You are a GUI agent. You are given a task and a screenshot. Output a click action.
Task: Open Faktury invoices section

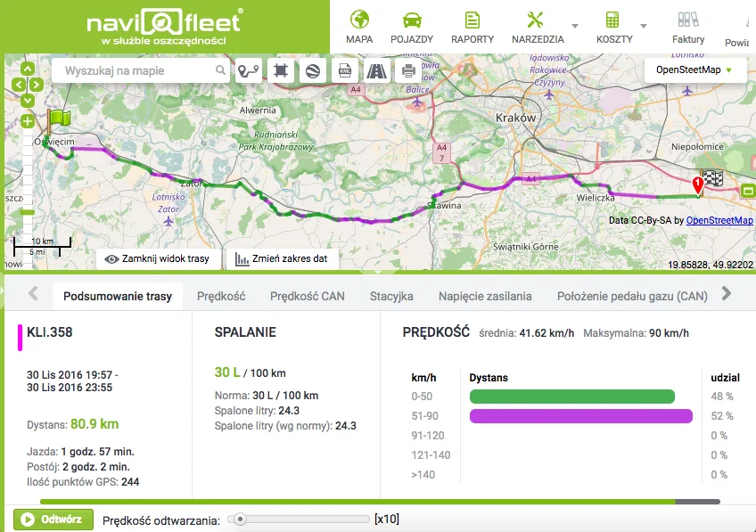coord(688,28)
